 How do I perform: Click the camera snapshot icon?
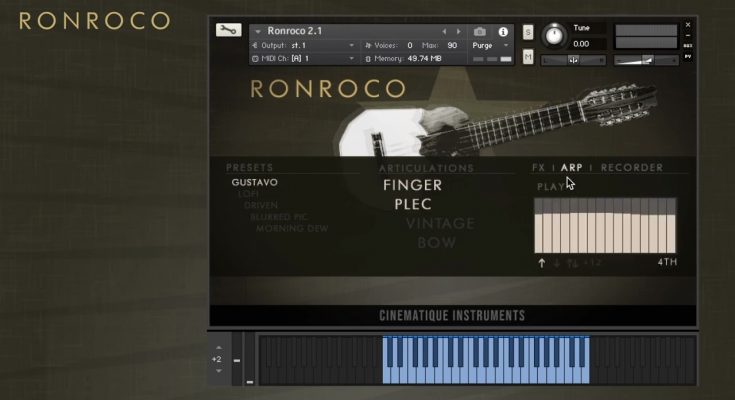point(479,32)
